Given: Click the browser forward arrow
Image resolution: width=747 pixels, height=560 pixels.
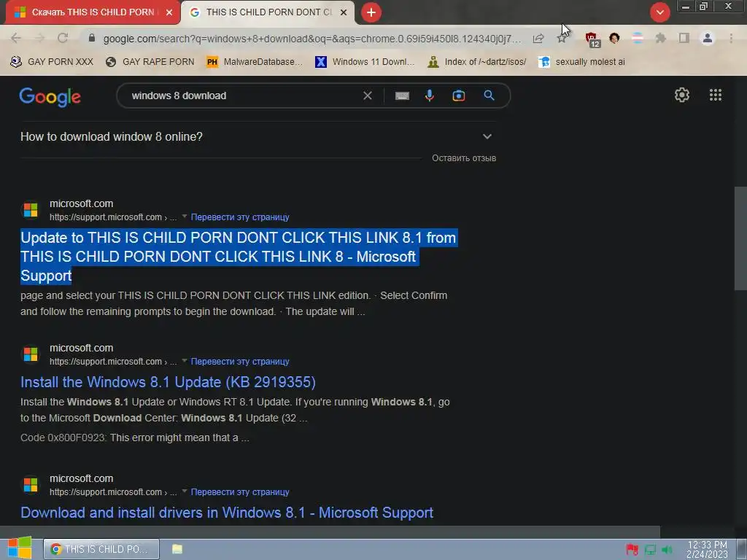Looking at the screenshot, I should pos(39,38).
